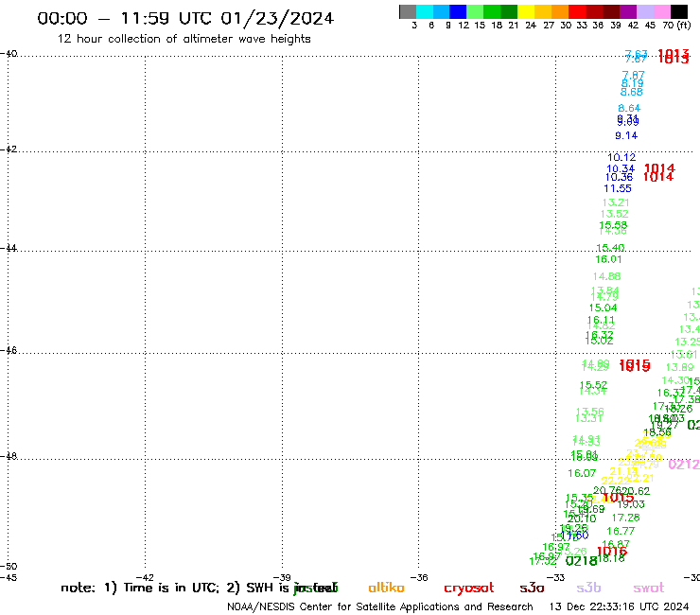Viewport: 700px width, 615px height.
Task: Click the cyan swatch in the wave height legend
Action: pyautogui.click(x=425, y=11)
